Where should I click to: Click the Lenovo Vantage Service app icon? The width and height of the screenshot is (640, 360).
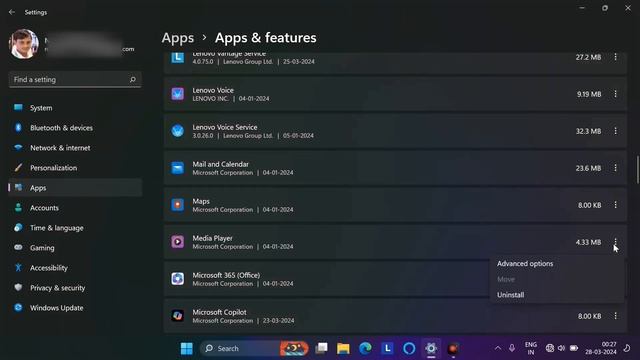(178, 57)
